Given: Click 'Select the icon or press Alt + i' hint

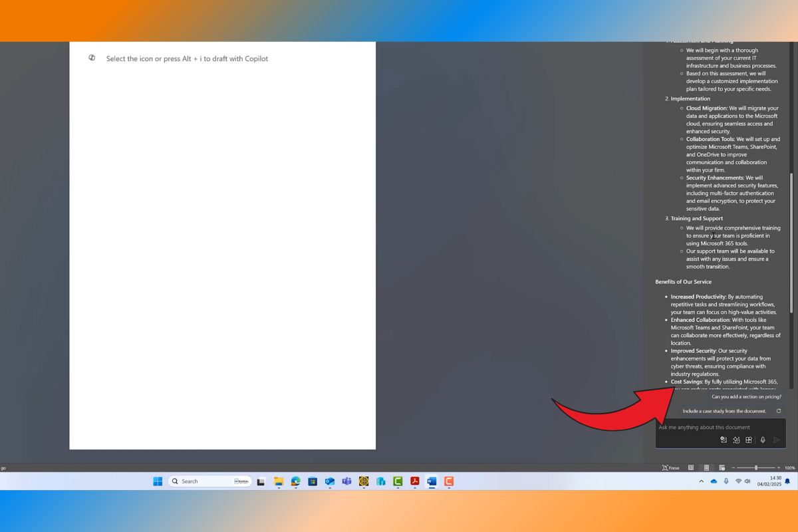Looking at the screenshot, I should pos(187,59).
